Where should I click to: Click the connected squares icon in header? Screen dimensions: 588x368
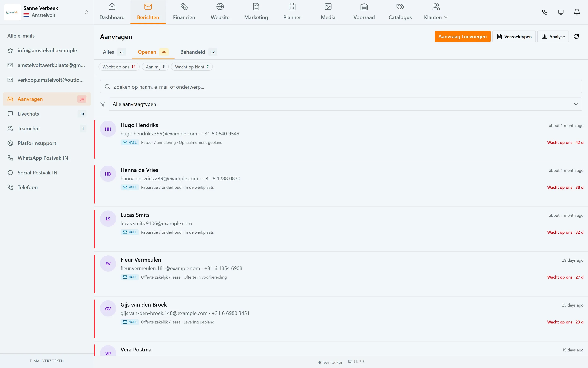pos(545,12)
